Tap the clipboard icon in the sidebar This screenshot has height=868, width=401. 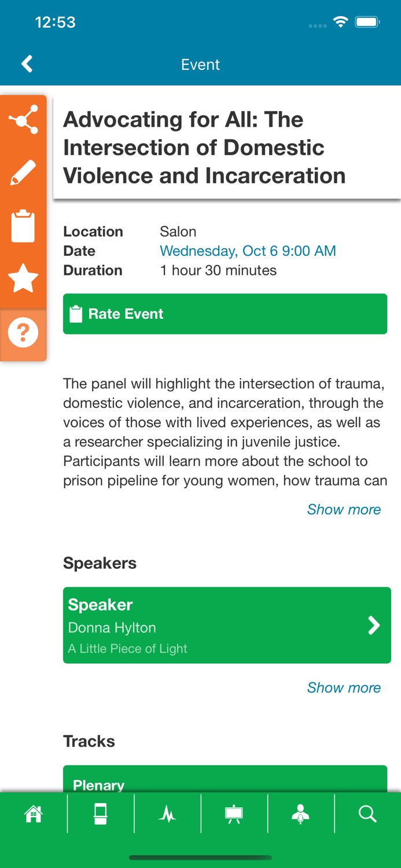click(23, 226)
